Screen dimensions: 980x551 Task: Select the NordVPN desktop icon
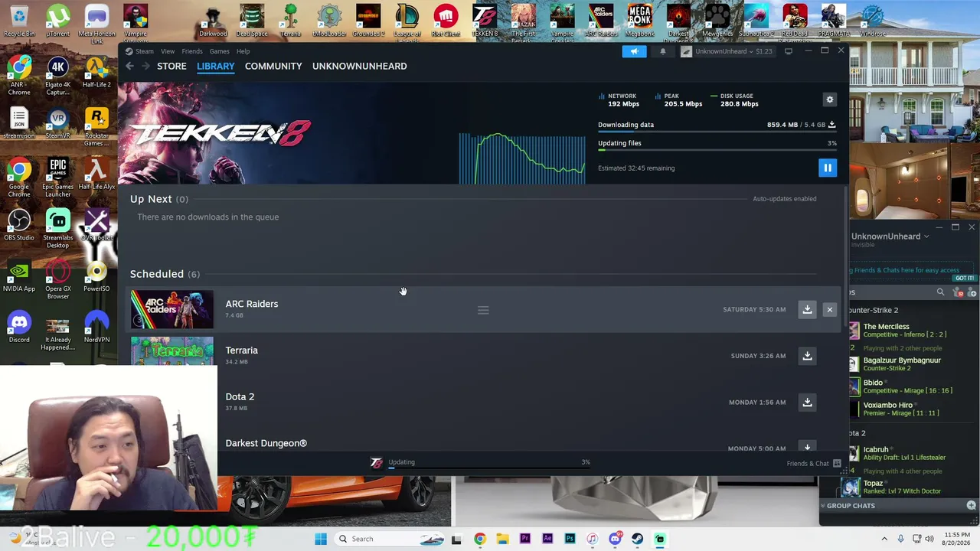tap(96, 327)
